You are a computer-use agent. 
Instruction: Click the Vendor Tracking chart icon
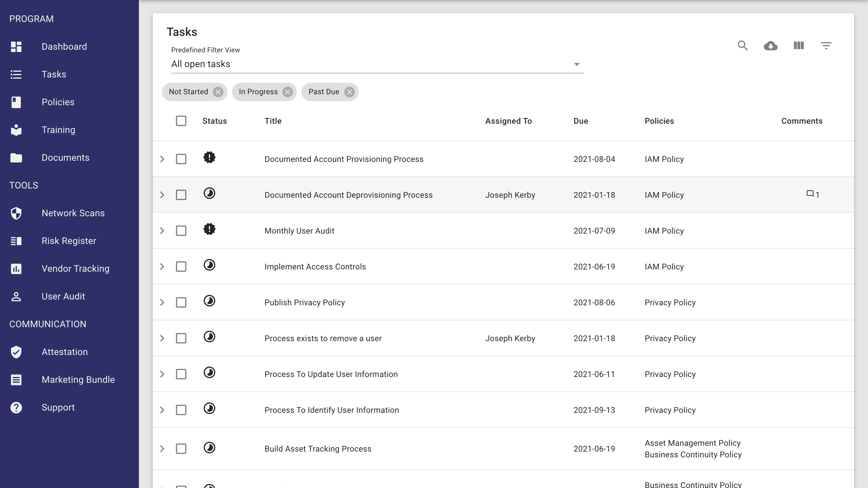pos(16,269)
